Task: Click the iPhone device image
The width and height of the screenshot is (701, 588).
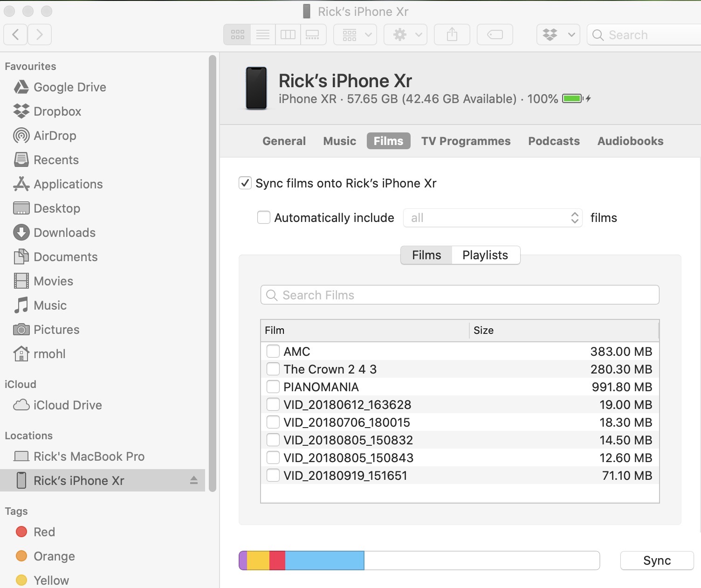Action: [x=256, y=89]
